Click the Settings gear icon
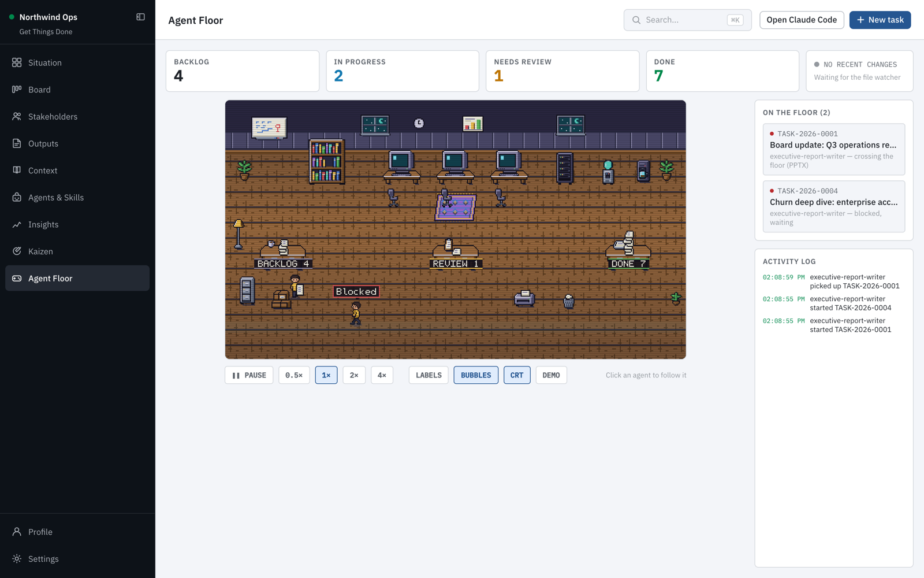Image resolution: width=924 pixels, height=578 pixels. 17,559
